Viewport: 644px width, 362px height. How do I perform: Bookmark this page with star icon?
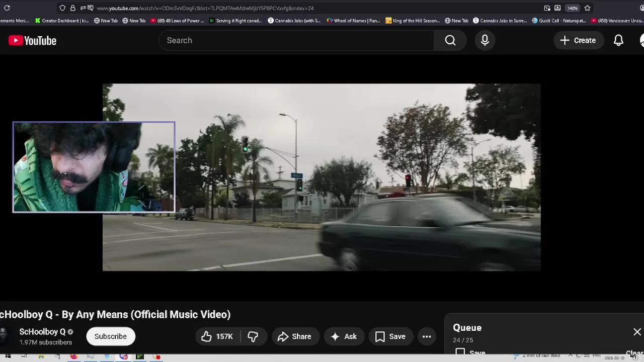click(x=587, y=8)
